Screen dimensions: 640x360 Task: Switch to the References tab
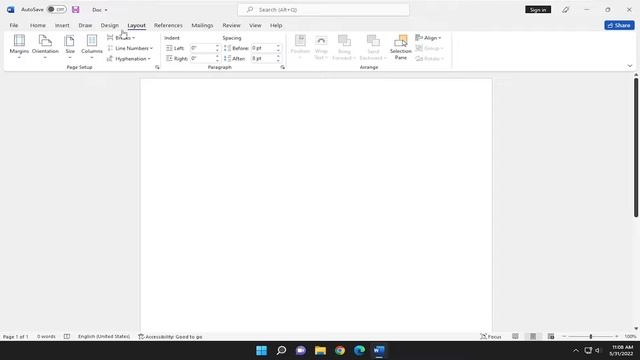[168, 25]
